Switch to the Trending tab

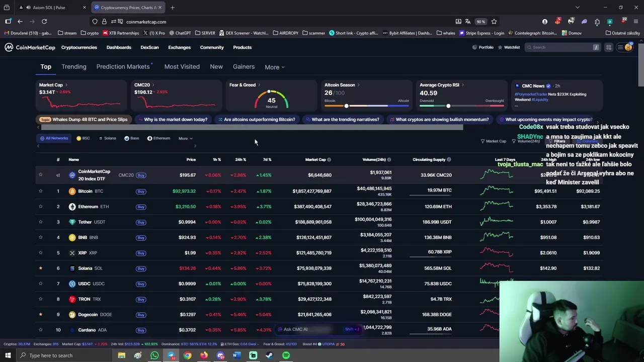(x=74, y=66)
